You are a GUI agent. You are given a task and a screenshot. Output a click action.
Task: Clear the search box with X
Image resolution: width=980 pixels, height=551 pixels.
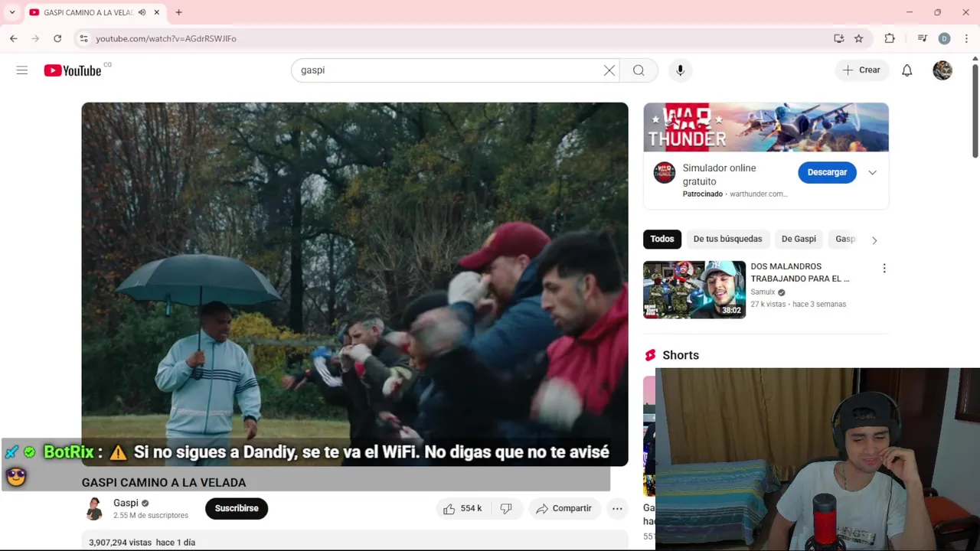click(609, 70)
